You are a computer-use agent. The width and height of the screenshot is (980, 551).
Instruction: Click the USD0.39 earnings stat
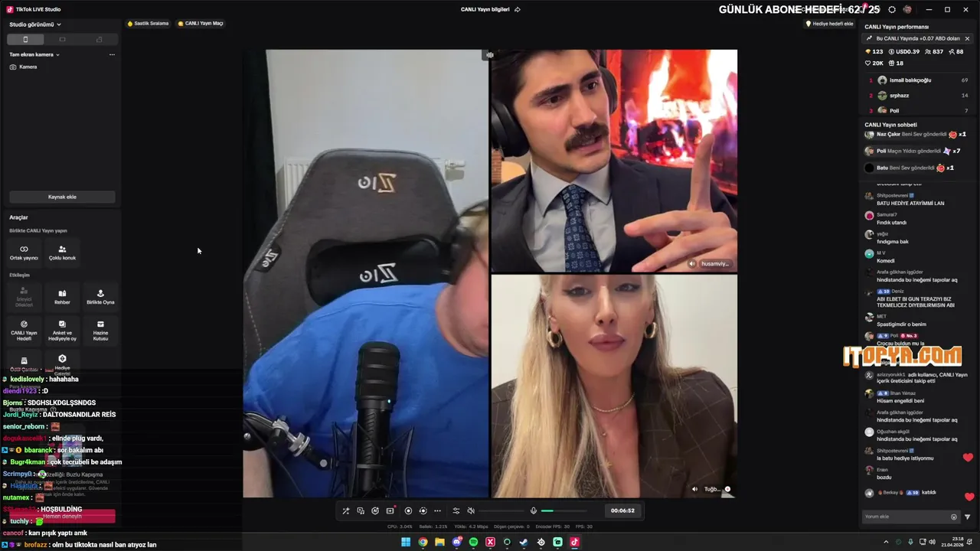point(904,52)
